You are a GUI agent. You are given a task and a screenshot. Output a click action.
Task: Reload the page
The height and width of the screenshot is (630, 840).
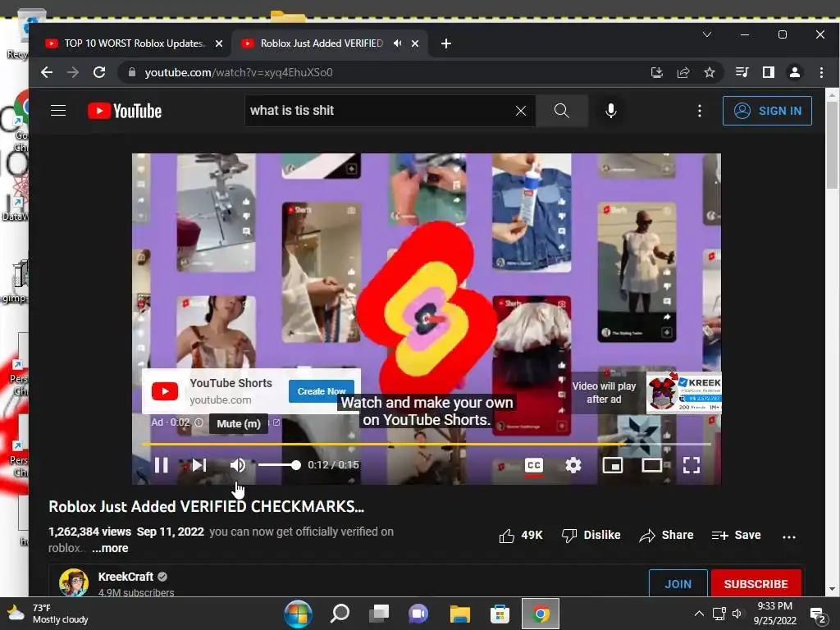tap(99, 72)
